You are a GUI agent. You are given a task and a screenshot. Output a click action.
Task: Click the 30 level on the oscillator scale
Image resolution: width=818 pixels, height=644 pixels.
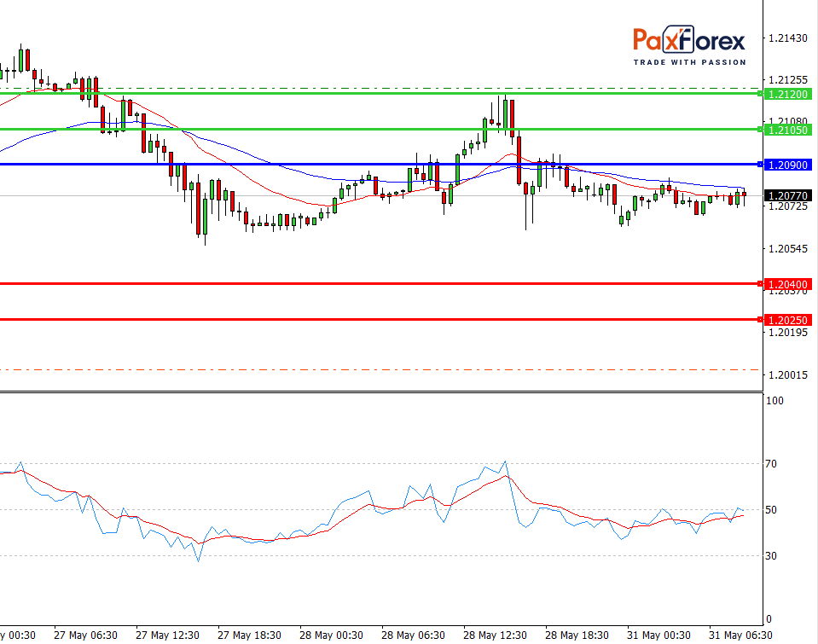pyautogui.click(x=774, y=556)
